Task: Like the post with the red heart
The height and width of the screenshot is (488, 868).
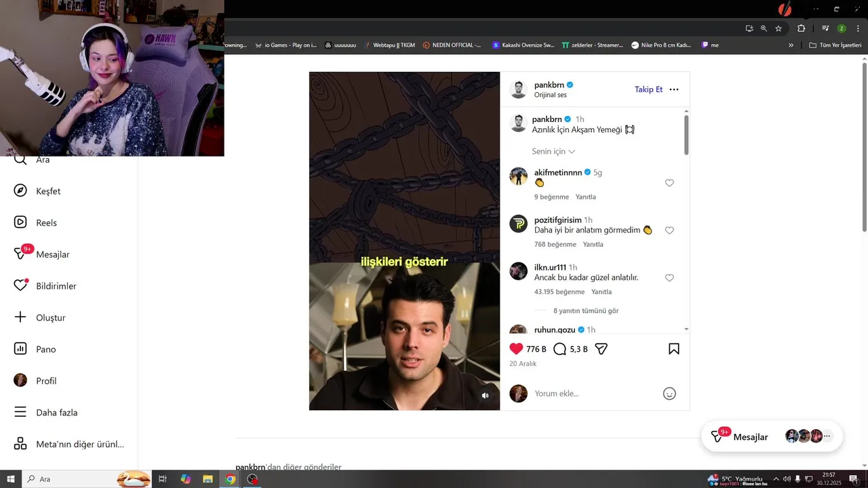Action: (516, 348)
